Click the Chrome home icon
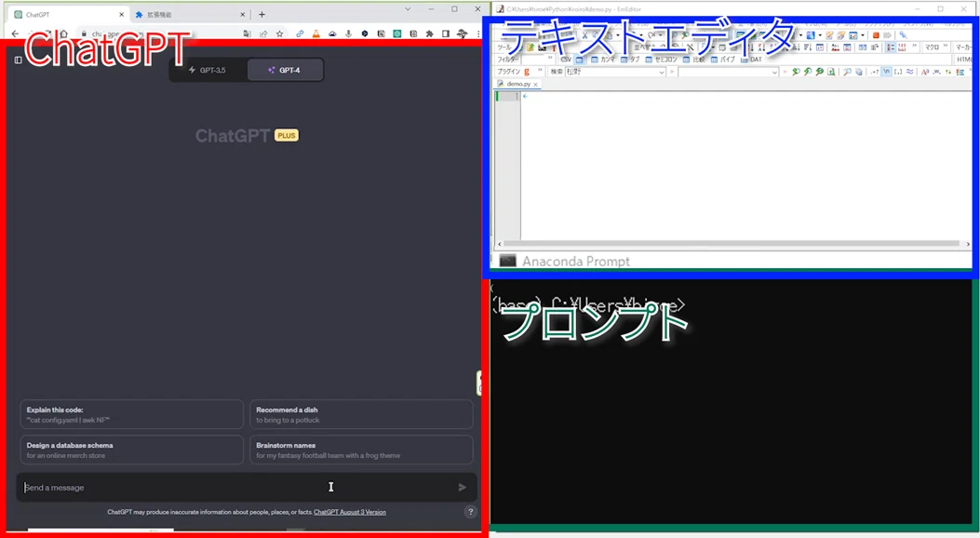The width and height of the screenshot is (980, 538). [63, 34]
